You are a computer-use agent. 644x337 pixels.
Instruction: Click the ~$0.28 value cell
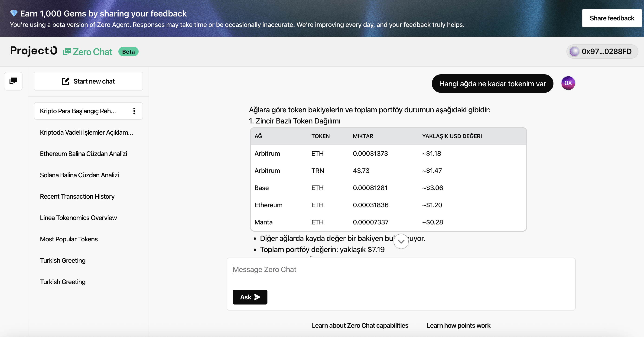(433, 222)
